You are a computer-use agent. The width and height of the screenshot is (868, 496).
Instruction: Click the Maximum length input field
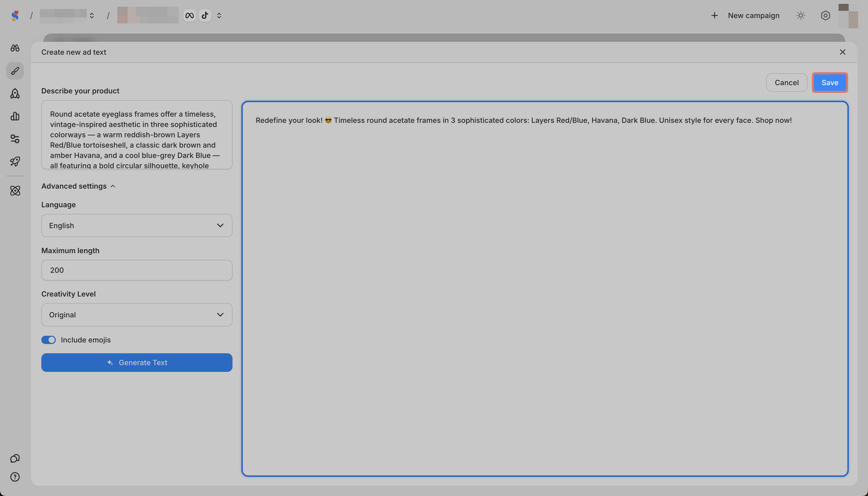coord(137,270)
